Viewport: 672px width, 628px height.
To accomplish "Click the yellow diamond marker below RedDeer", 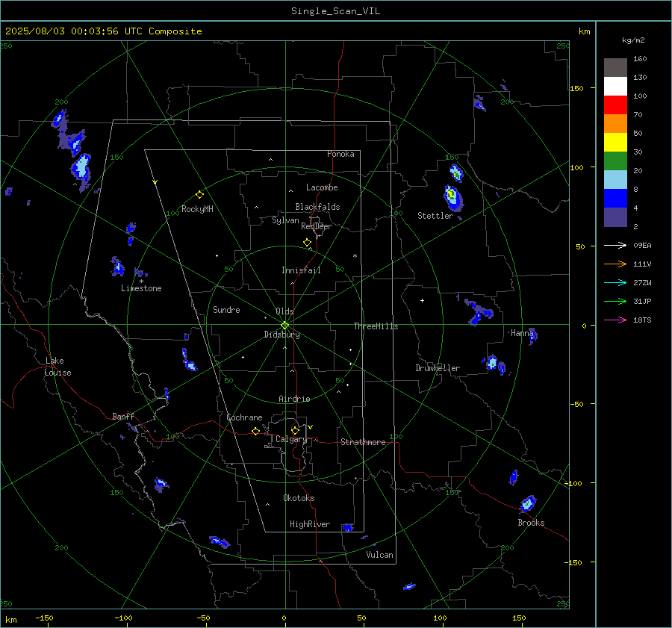I will point(307,243).
